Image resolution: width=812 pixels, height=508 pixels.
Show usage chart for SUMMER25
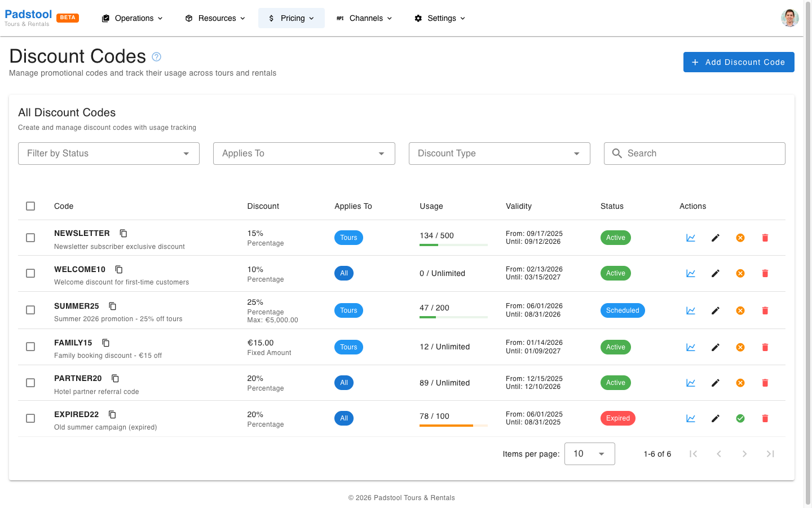(691, 310)
